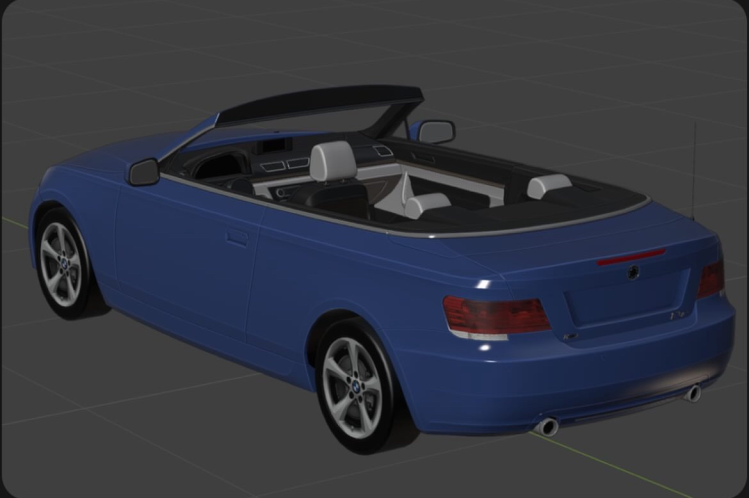Image resolution: width=749 pixels, height=498 pixels.
Task: Select the left rear tail light
Action: (496, 316)
